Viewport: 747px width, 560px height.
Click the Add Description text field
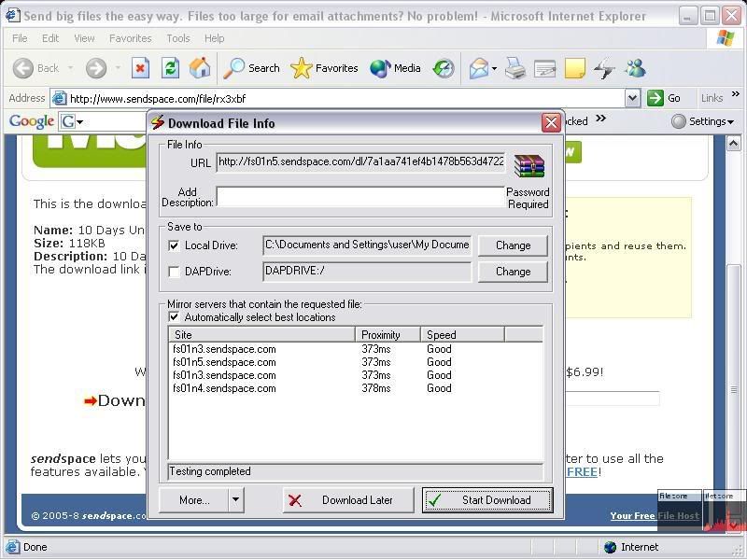[x=359, y=197]
